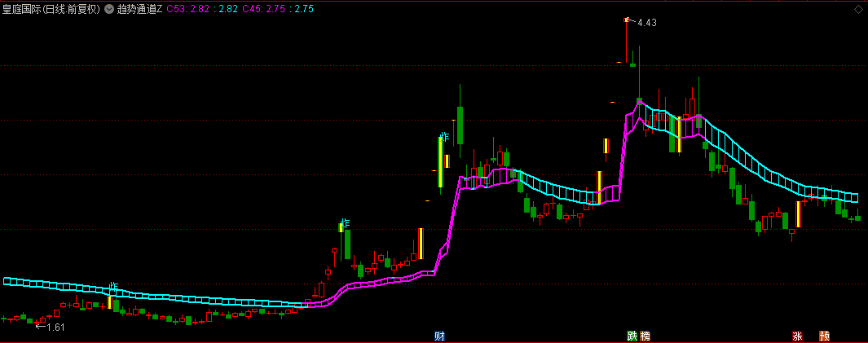Click the red 涨 marker
868x343 pixels.
pos(797,336)
